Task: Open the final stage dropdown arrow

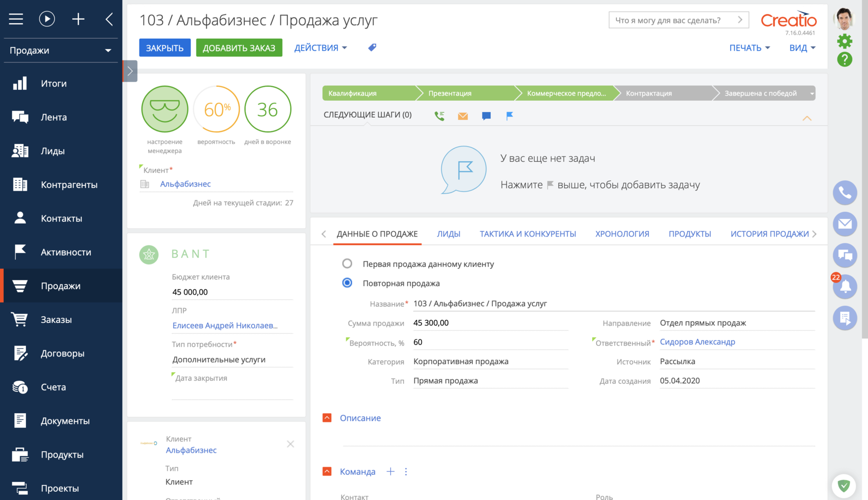Action: click(x=812, y=93)
